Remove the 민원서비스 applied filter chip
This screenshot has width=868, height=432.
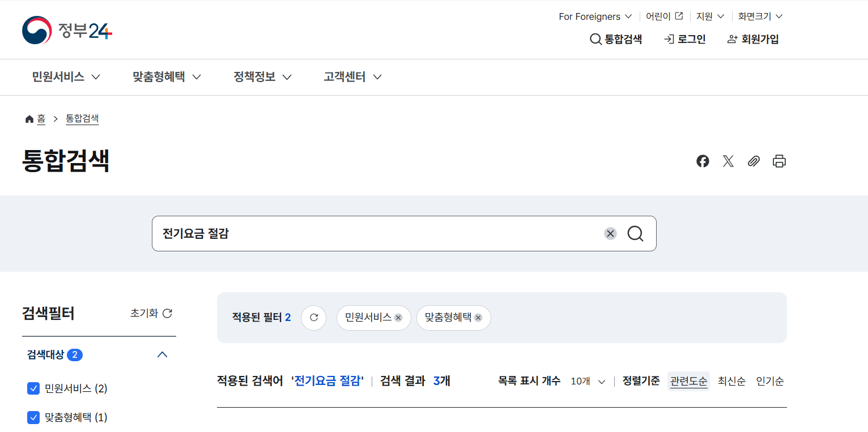tap(398, 318)
